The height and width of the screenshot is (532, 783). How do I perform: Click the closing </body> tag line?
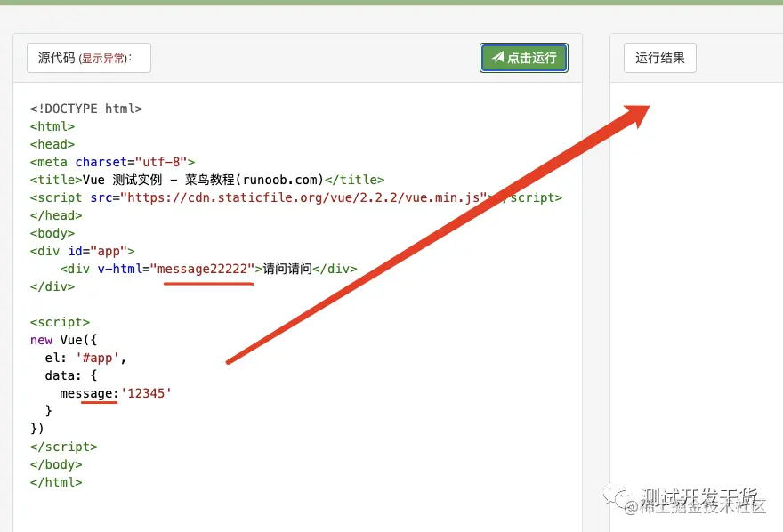(x=56, y=464)
